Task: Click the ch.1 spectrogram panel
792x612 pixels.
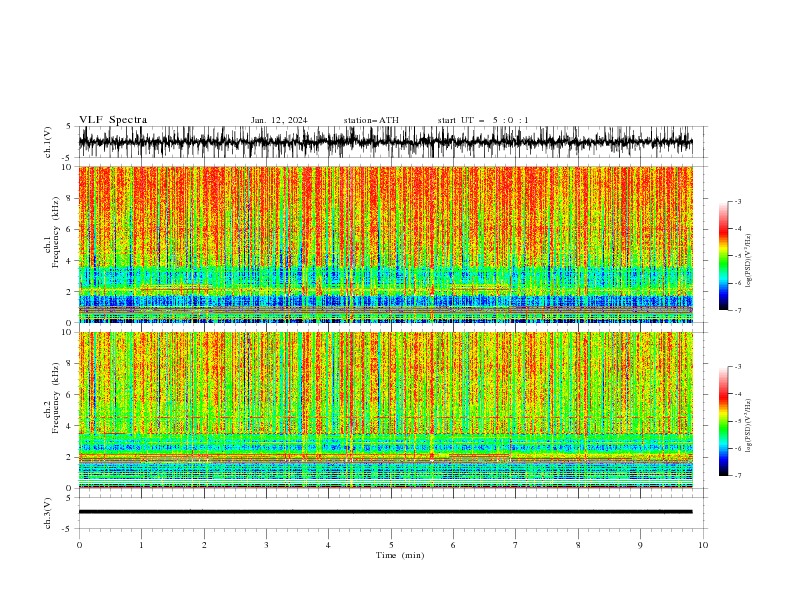Action: click(385, 244)
